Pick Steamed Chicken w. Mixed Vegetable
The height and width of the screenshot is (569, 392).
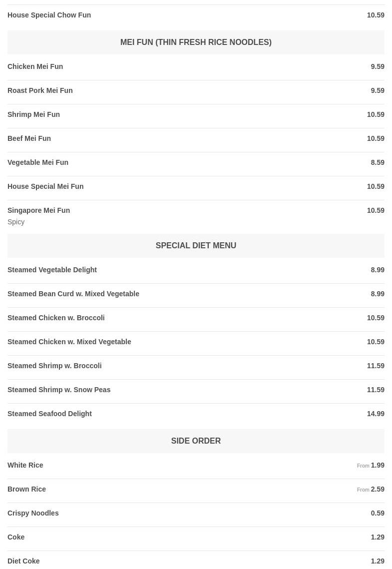pos(69,342)
